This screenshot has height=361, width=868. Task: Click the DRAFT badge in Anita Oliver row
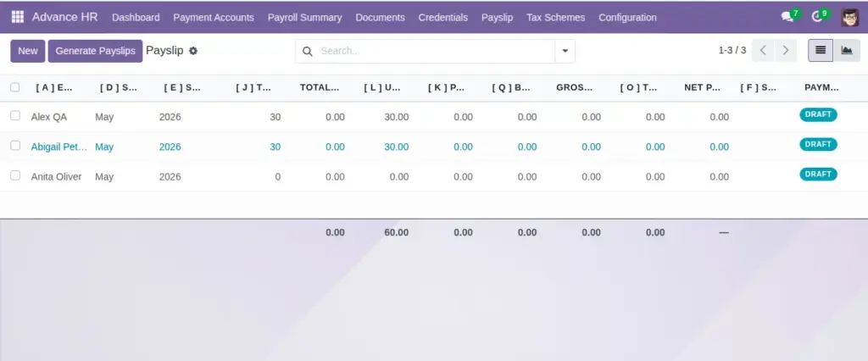(x=818, y=175)
